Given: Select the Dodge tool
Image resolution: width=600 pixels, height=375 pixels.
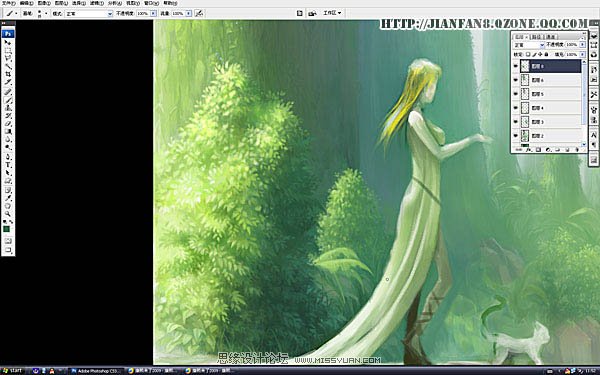Looking at the screenshot, I should pos(8,147).
